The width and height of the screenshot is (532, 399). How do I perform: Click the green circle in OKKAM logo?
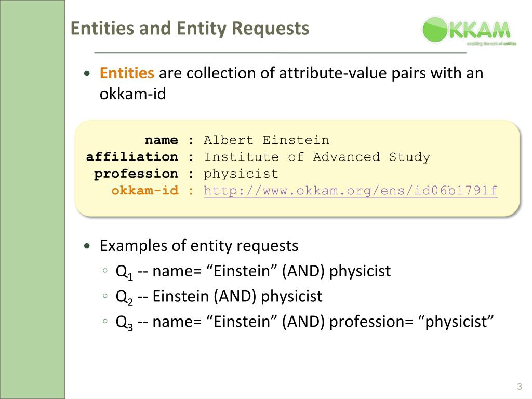pyautogui.click(x=435, y=30)
